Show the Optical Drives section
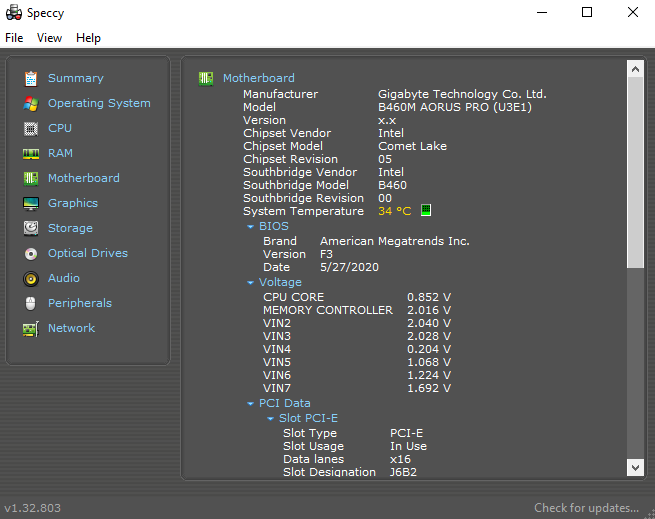Viewport: 655px width, 519px height. (x=88, y=253)
